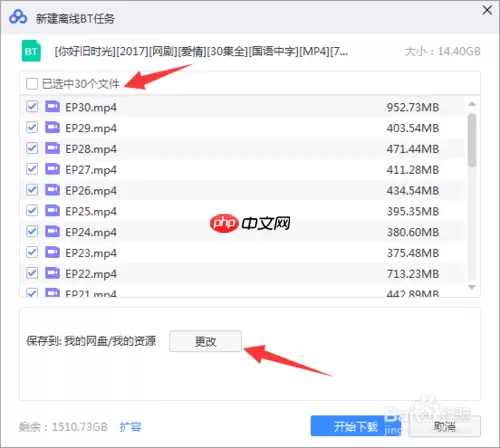Screen dimensions: 500x448
Task: Select the EP24.mp4 file name
Action: pyautogui.click(x=91, y=232)
